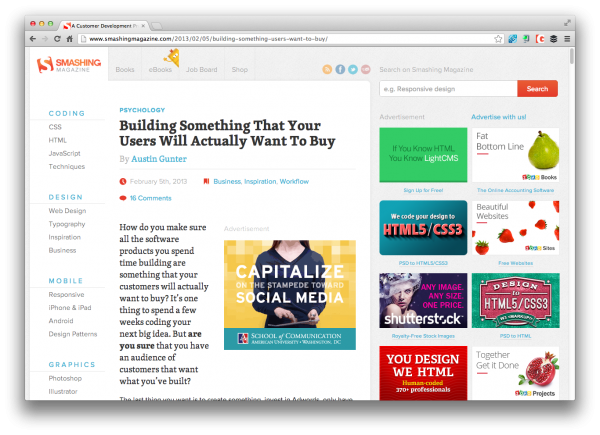The height and width of the screenshot is (435, 600).
Task: Click the shutterstock ad banner
Action: click(x=423, y=300)
